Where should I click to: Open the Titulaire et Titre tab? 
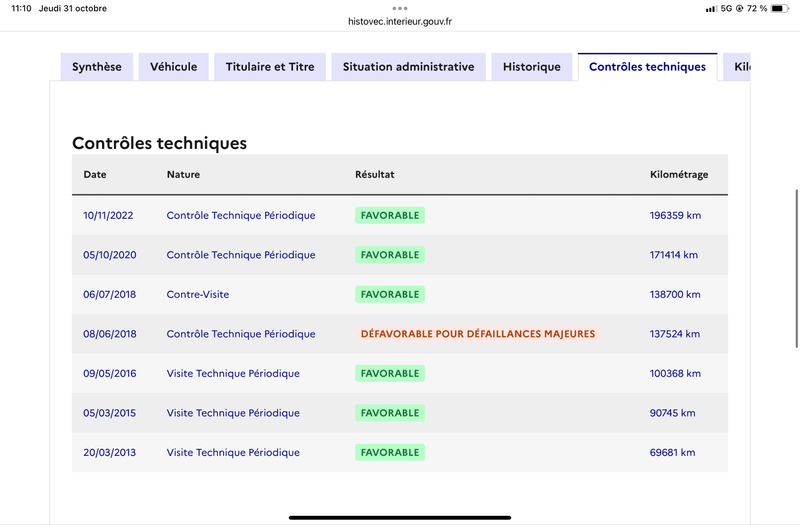(270, 67)
